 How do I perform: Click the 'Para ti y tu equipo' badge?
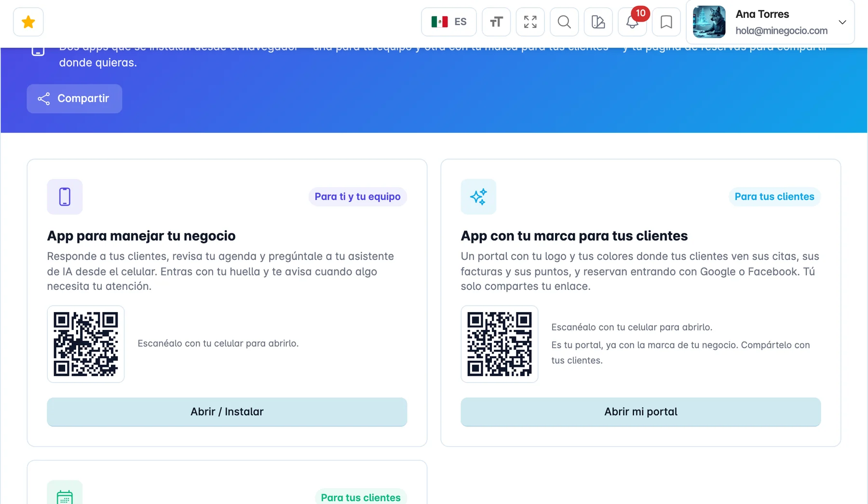357,197
